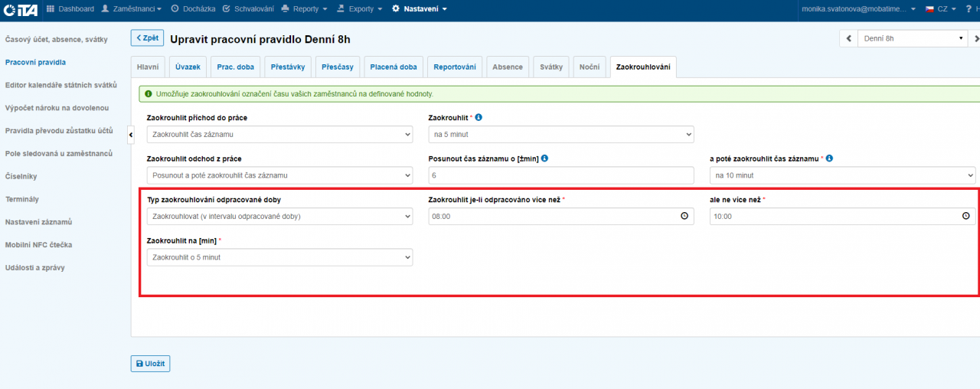Click clock icon in the 08:00 field

pyautogui.click(x=684, y=217)
